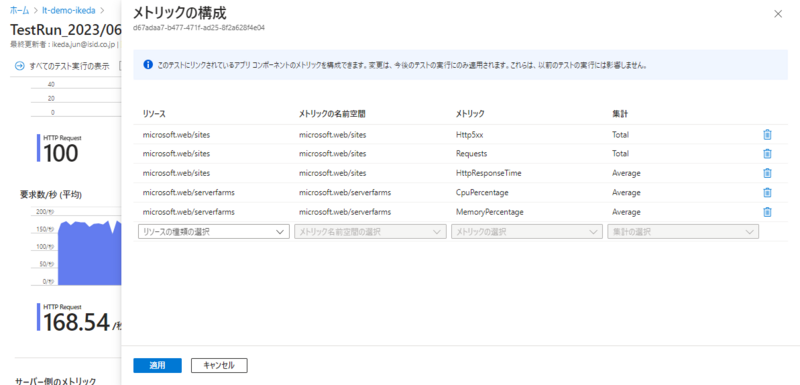
Task: Click the メトリックの名前空間 column header
Action: point(332,114)
